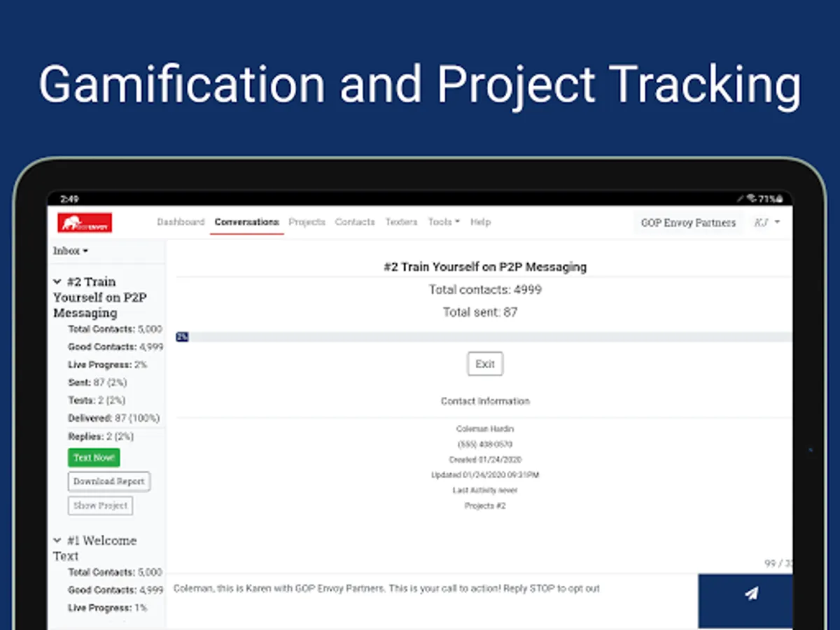Click 'Sent: 87 (2%)' stat
This screenshot has height=630, width=840.
pos(97,382)
